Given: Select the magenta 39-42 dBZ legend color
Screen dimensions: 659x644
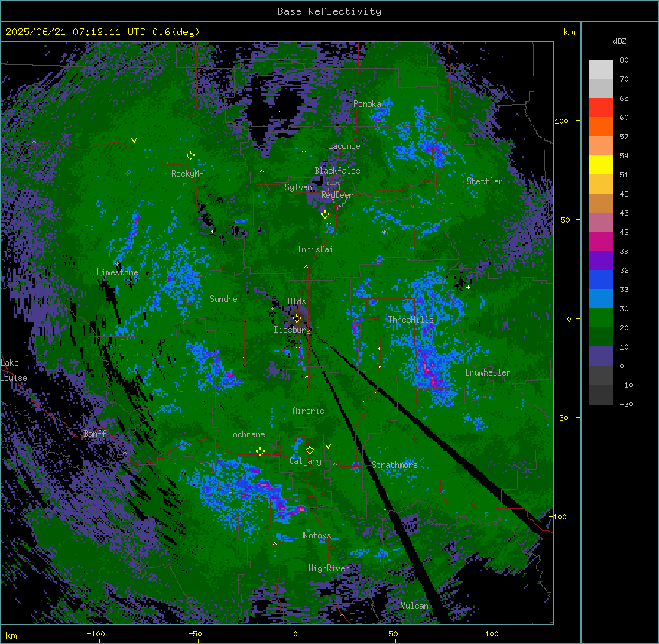Looking at the screenshot, I should [x=601, y=241].
